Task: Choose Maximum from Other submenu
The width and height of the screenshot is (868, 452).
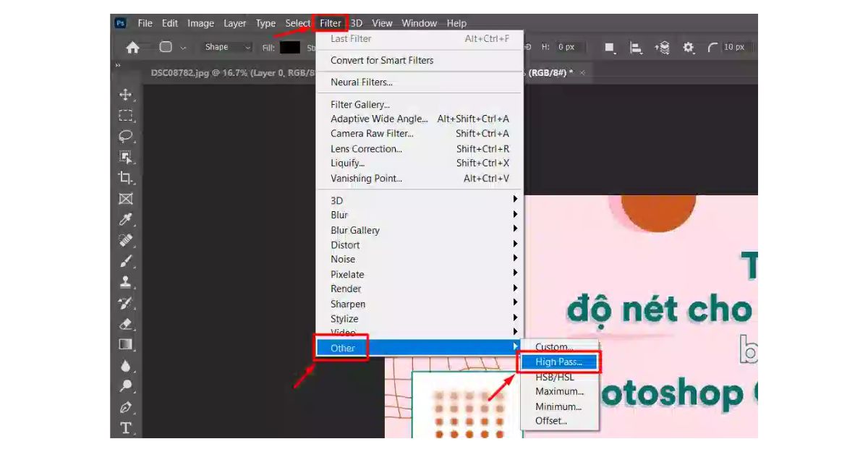Action: [559, 391]
